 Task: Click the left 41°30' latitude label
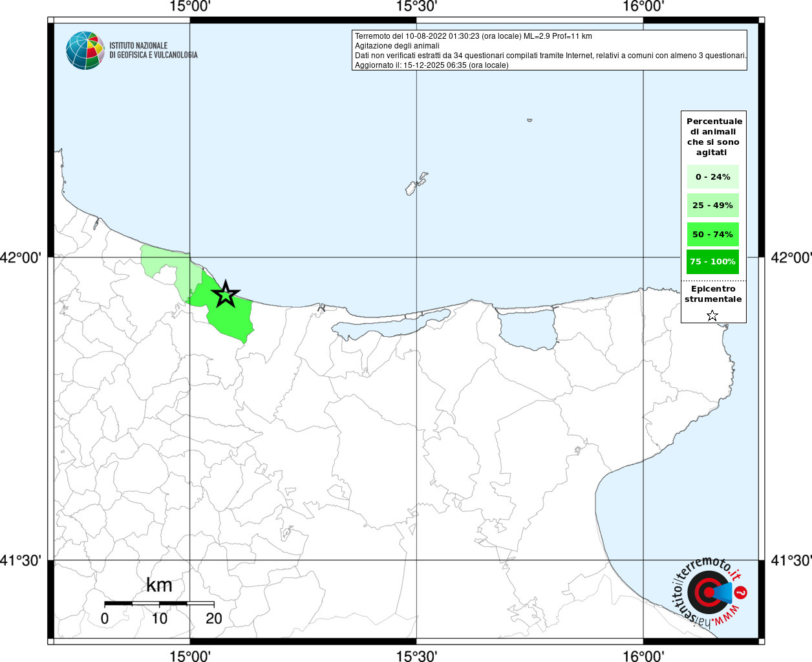(21, 561)
